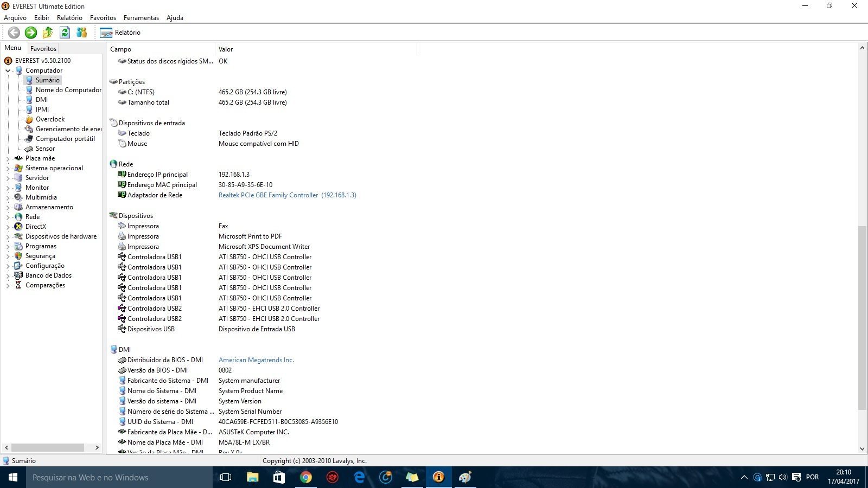
Task: Open Windows Store from the taskbar
Action: click(279, 477)
